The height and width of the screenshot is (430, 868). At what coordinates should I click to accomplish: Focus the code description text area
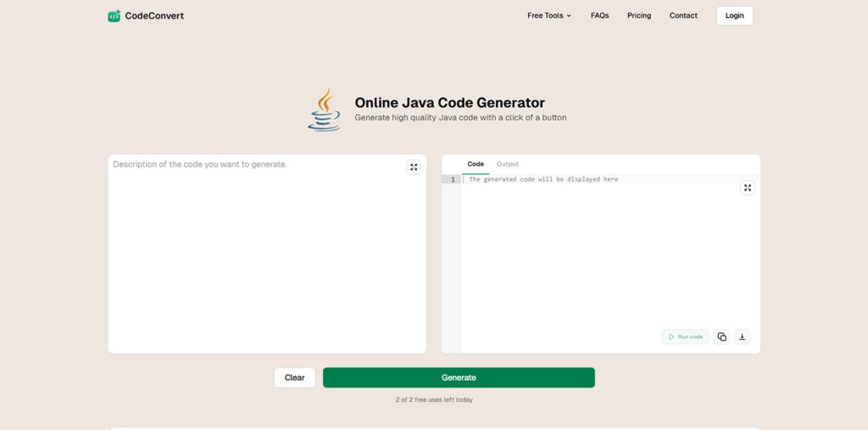coord(267,254)
